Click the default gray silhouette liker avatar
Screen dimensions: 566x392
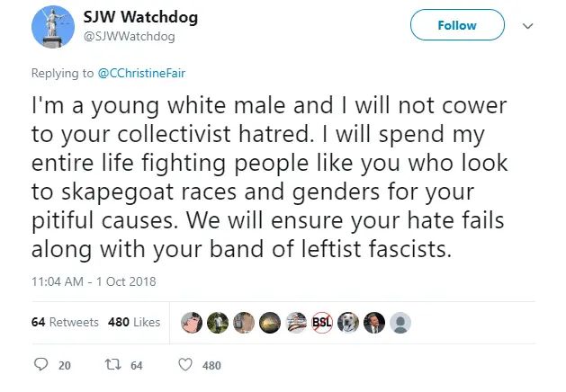tap(401, 322)
